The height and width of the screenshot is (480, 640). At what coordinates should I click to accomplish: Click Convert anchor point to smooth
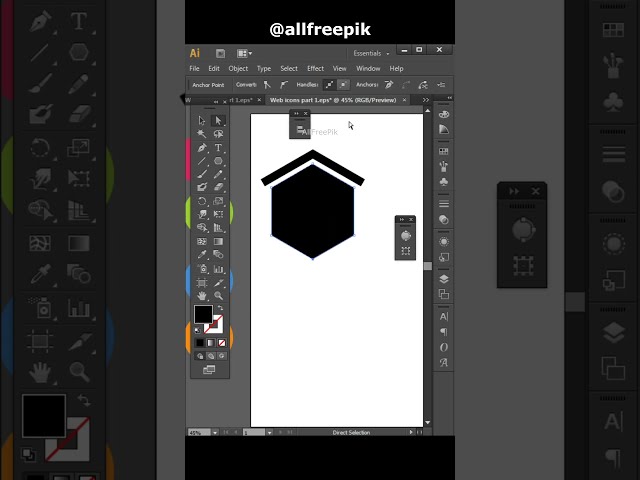click(284, 85)
